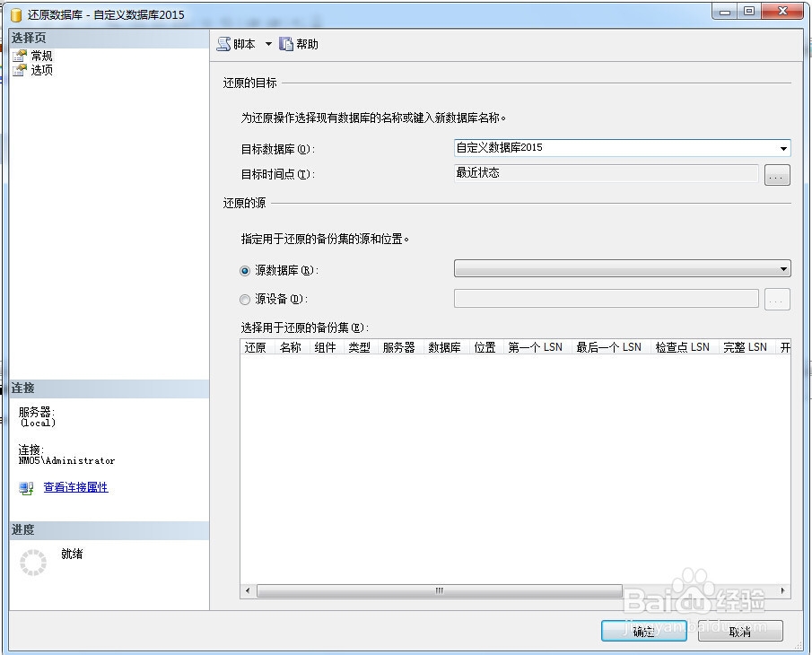
Task: Click the 常规 page icon
Action: click(x=20, y=56)
